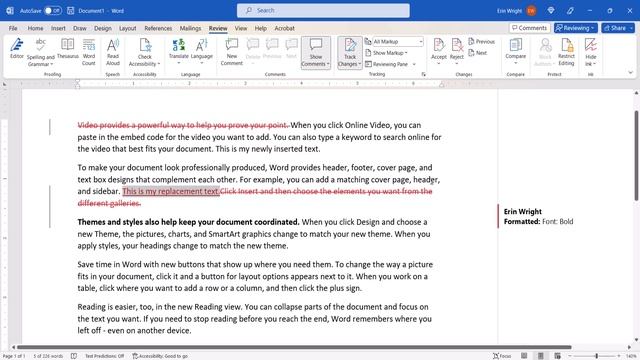
Task: Open Reject dropdown arrow
Action: pyautogui.click(x=457, y=64)
